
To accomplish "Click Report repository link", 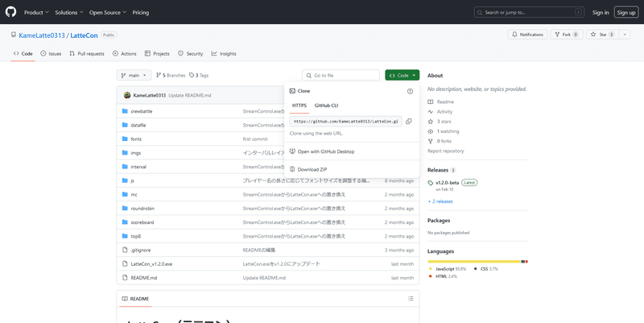I will click(446, 151).
